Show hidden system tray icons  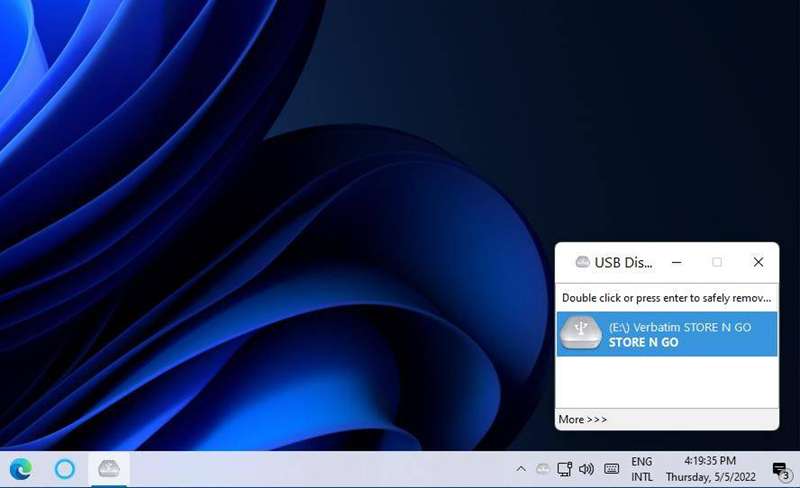point(520,469)
